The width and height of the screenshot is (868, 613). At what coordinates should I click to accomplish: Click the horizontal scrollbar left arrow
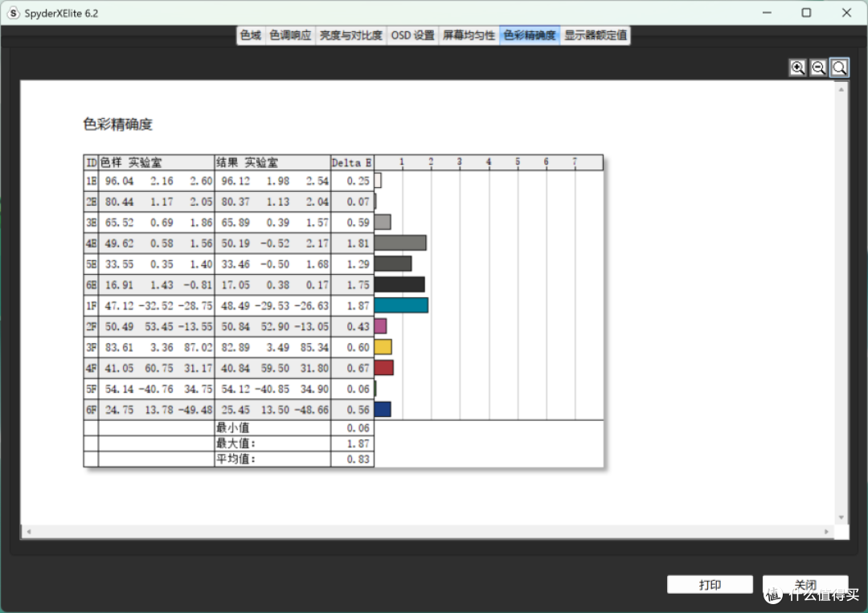click(x=29, y=532)
